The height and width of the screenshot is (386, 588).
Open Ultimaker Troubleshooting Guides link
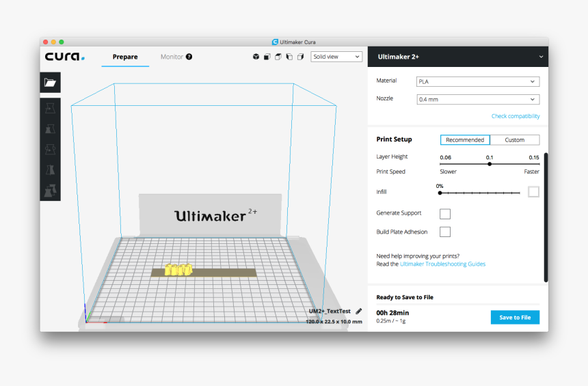[442, 264]
